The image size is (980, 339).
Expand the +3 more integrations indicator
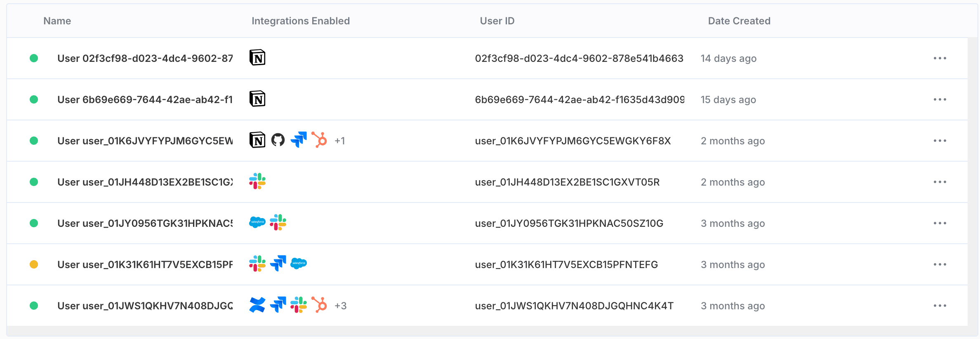click(341, 306)
